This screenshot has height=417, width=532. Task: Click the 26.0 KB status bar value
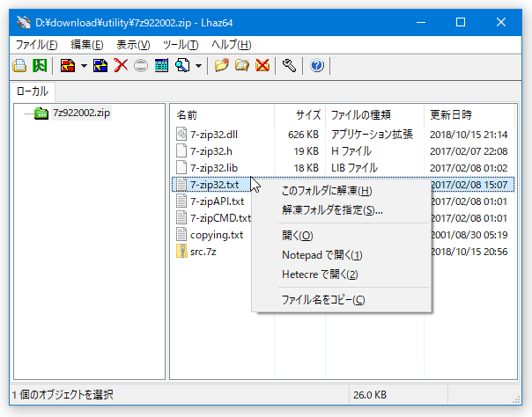[369, 395]
